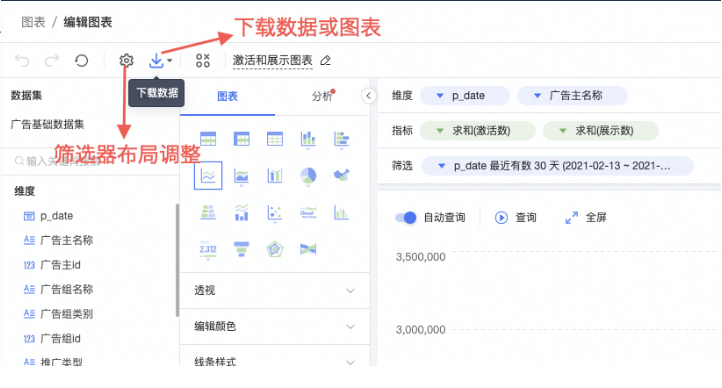Screen dimensions: 722x388
Task: Run the 查询 button
Action: (x=516, y=217)
